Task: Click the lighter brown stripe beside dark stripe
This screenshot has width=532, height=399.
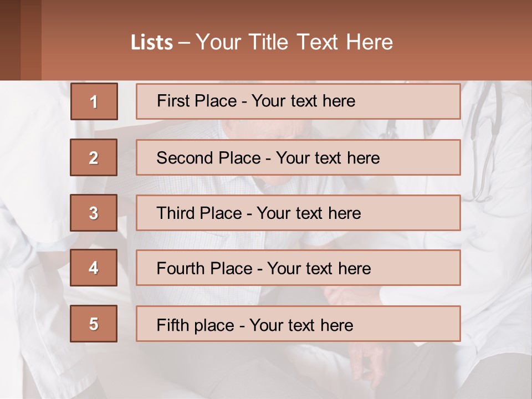Action: 31,40
